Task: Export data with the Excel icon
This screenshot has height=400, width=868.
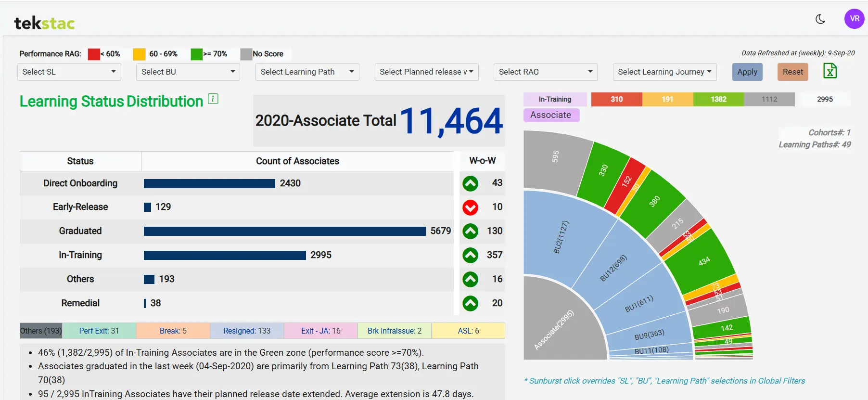Action: pyautogui.click(x=830, y=71)
